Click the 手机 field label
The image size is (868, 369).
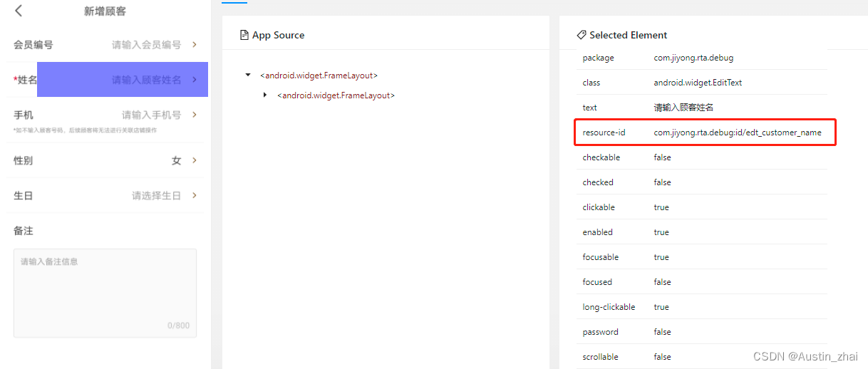tap(24, 115)
